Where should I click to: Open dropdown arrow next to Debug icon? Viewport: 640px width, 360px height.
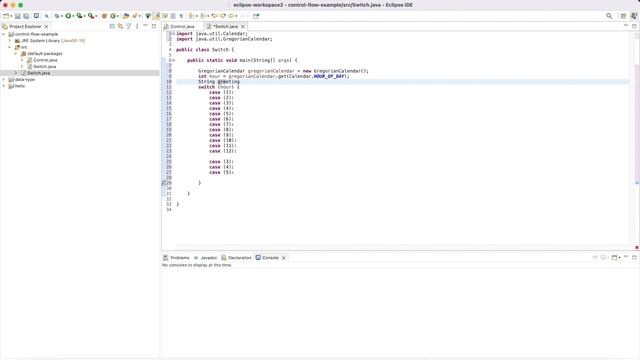[62, 16]
